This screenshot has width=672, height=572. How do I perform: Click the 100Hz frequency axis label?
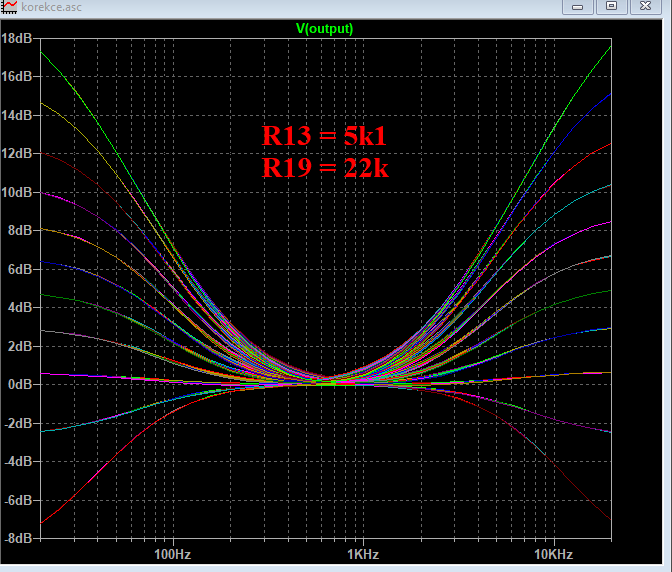(x=172, y=554)
